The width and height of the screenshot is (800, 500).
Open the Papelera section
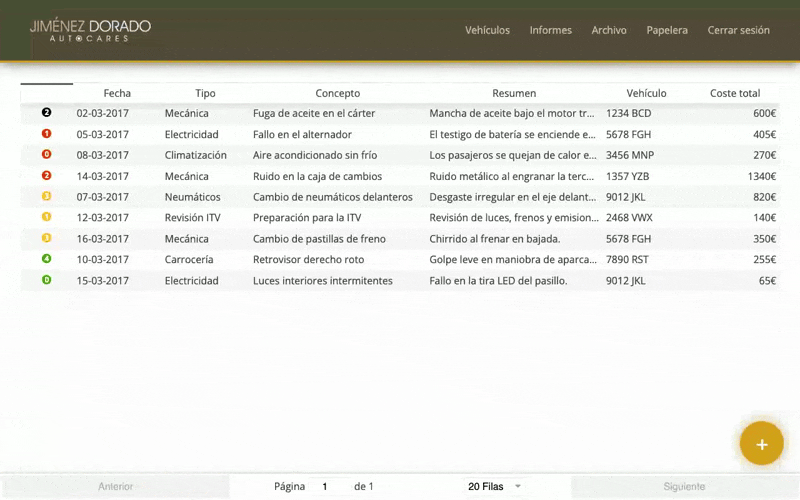point(667,30)
